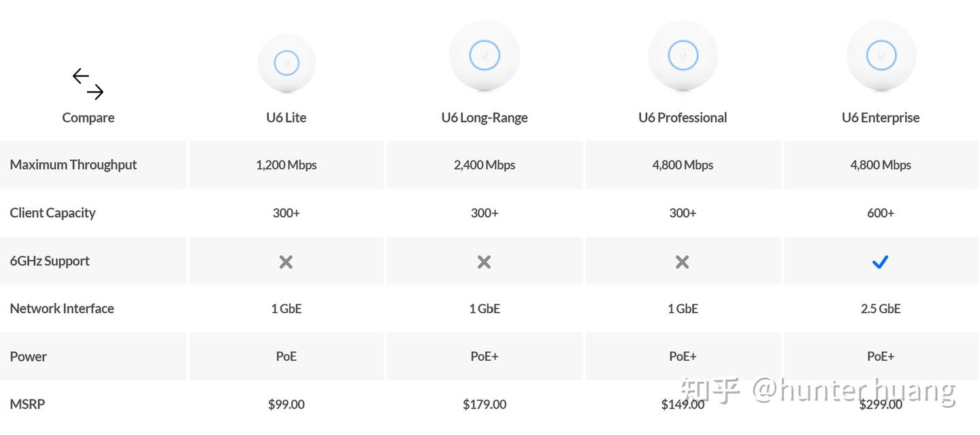
Task: Click the U6 Long-Range 6GHz cross icon
Action: pyautogui.click(x=485, y=261)
